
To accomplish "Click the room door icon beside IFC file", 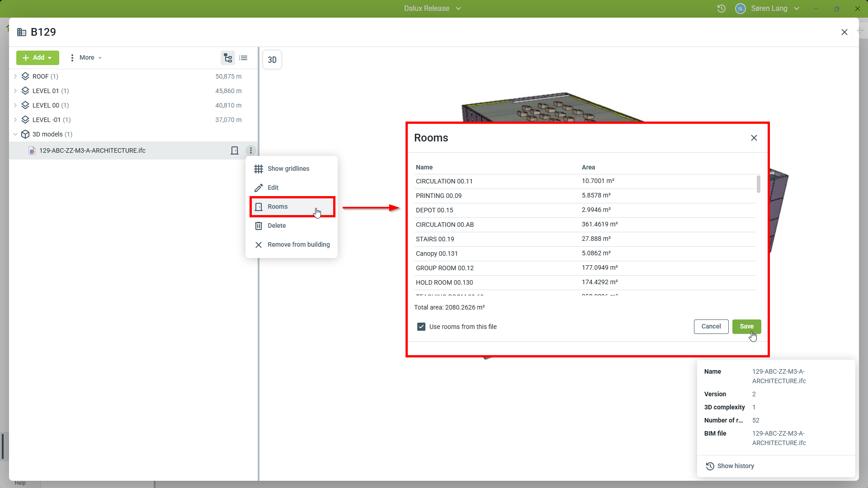I will click(234, 150).
